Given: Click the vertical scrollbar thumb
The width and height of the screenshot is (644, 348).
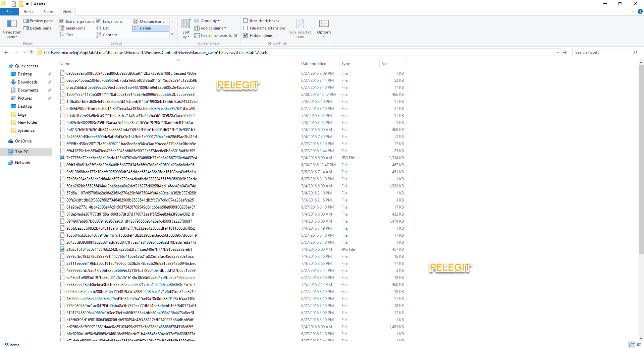Looking at the screenshot, I should (641, 159).
